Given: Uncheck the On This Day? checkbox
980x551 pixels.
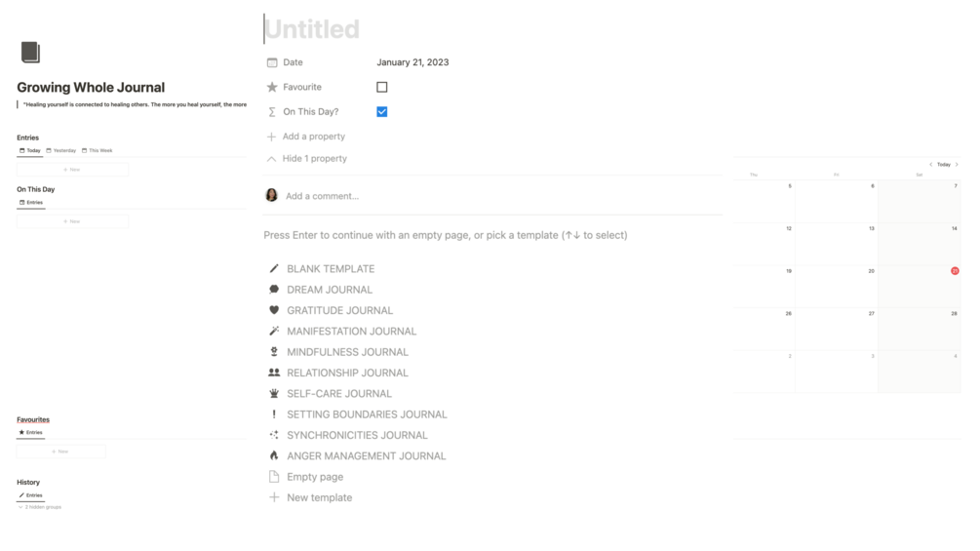Looking at the screenshot, I should pos(382,111).
